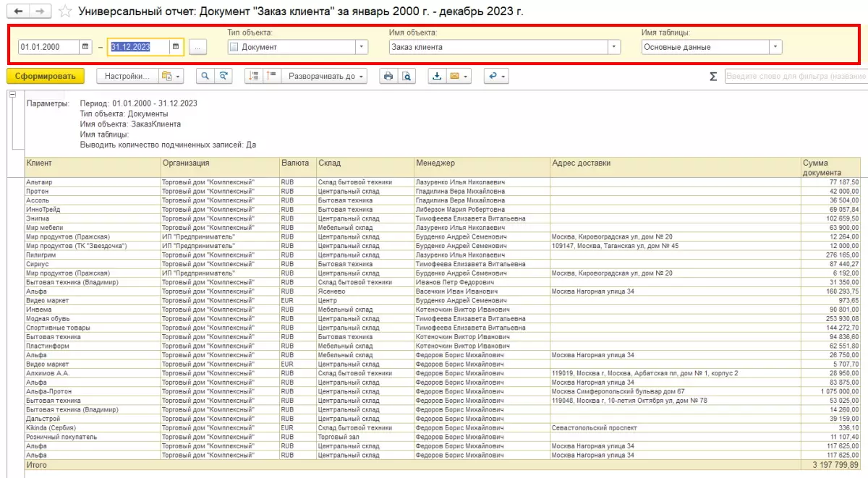Open calendar for the end date 31.12.2023
The height and width of the screenshot is (478, 868).
point(176,47)
